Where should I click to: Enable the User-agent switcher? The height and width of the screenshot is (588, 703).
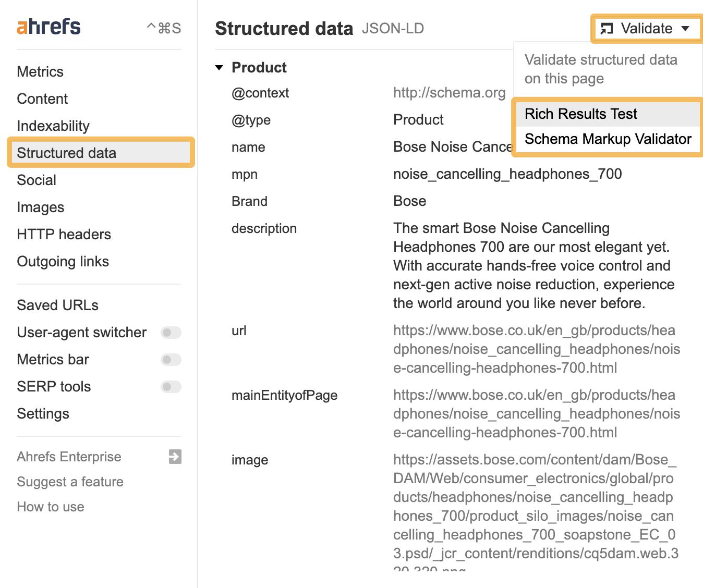[171, 333]
